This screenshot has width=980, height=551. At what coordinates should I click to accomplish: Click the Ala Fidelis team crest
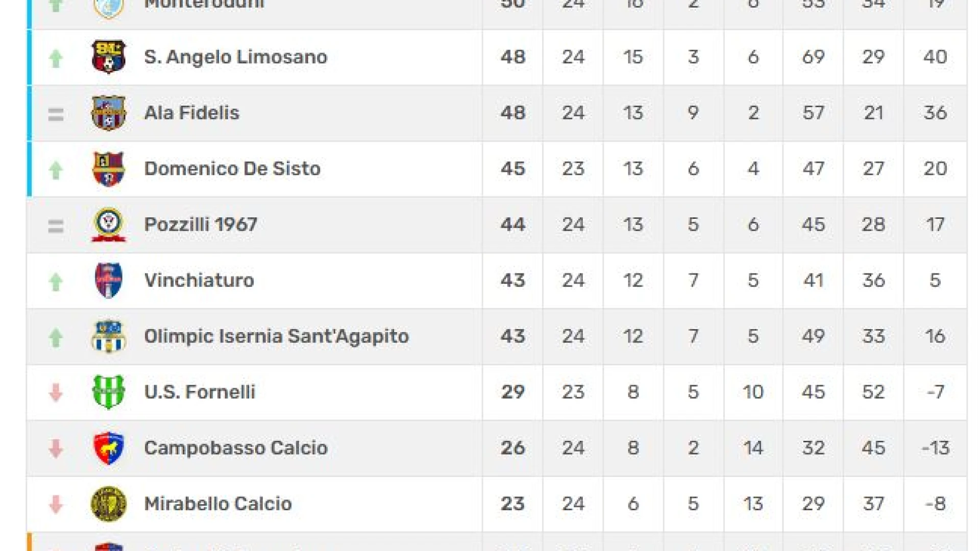tap(108, 113)
